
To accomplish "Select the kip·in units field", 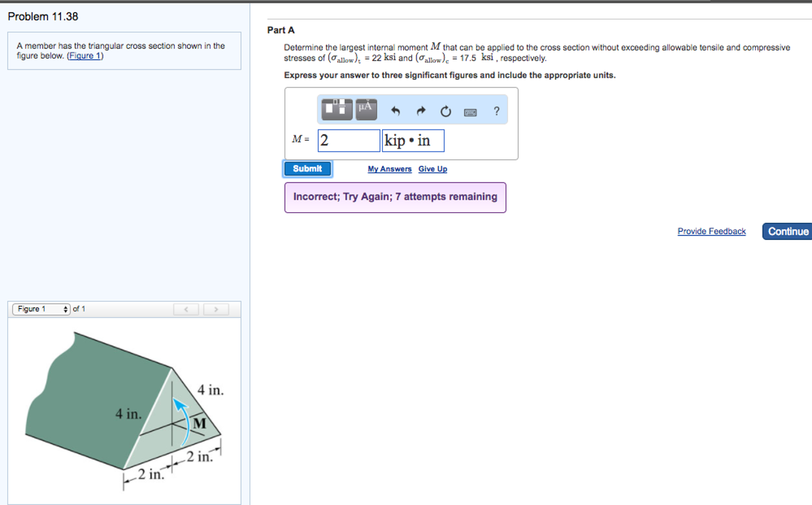I will pyautogui.click(x=413, y=140).
